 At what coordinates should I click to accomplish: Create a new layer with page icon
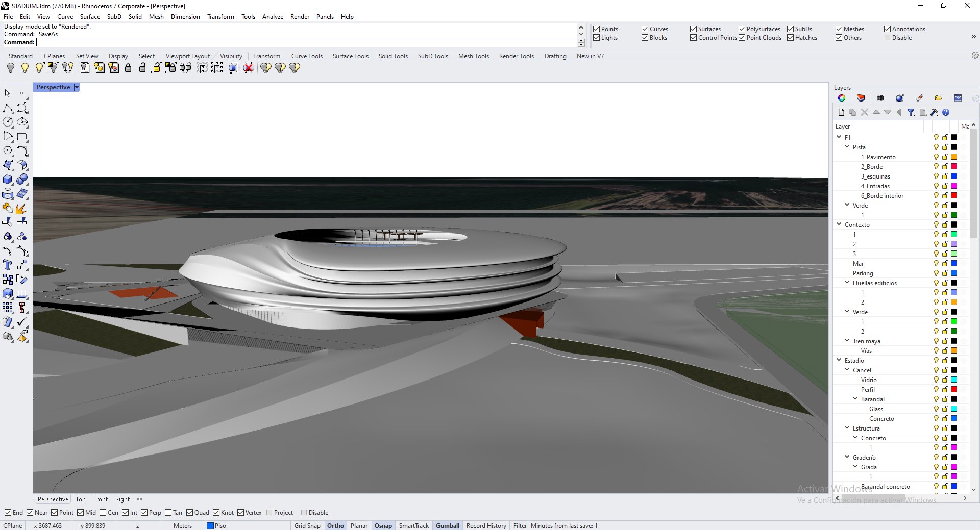click(x=841, y=112)
